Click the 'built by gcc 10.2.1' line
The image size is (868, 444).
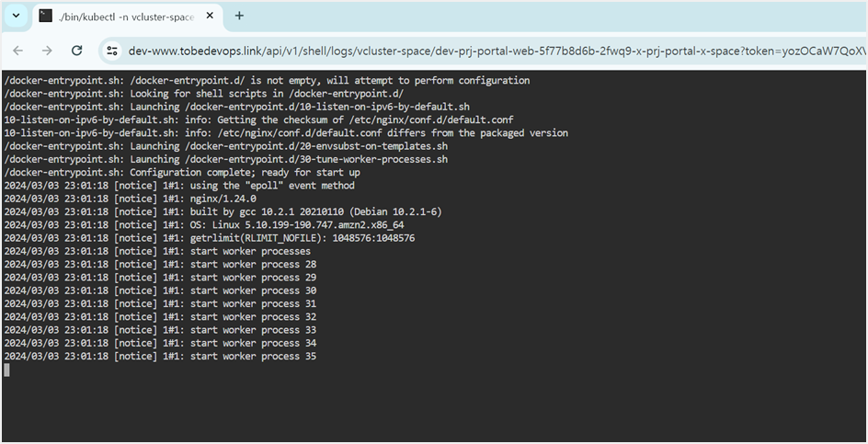point(223,212)
